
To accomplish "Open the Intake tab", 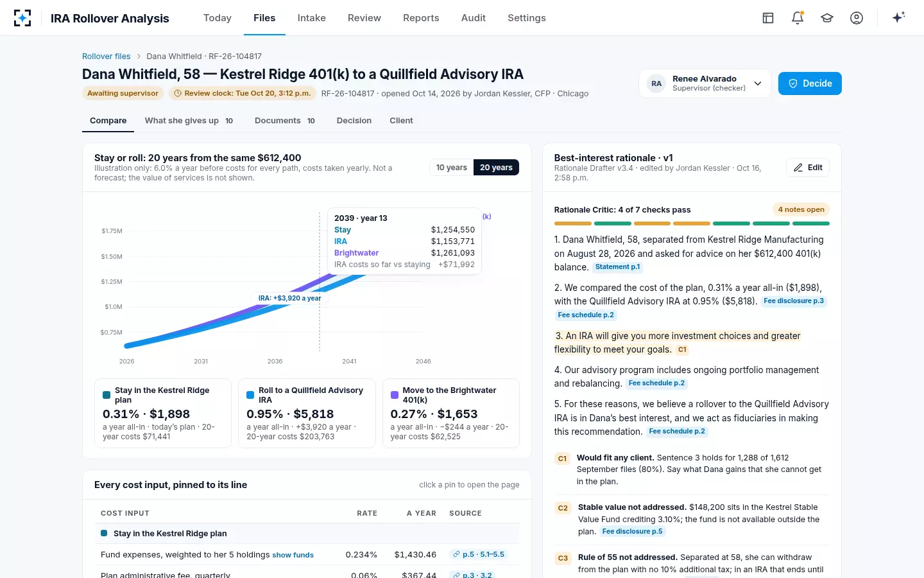I will click(312, 18).
